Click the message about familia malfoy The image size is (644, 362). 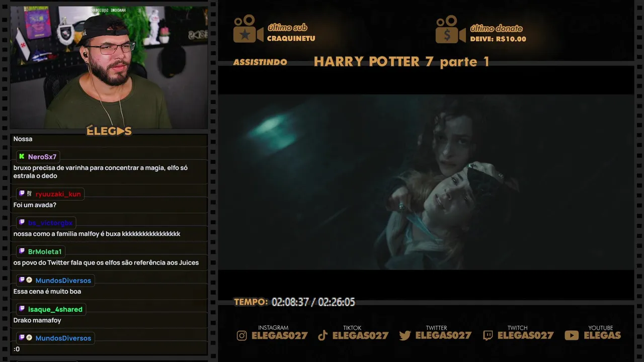[x=97, y=234]
